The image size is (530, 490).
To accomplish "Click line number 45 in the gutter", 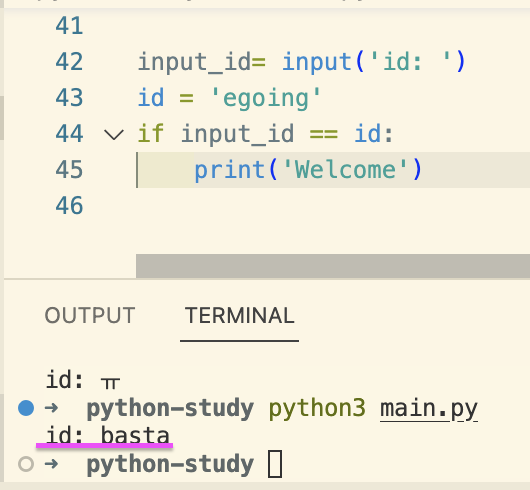I will (x=69, y=169).
